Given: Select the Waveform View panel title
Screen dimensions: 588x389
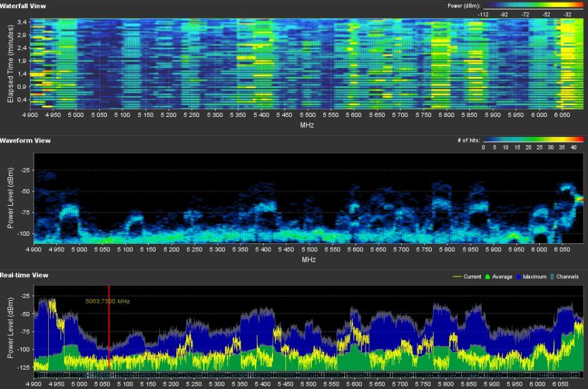Looking at the screenshot, I should click(26, 141).
